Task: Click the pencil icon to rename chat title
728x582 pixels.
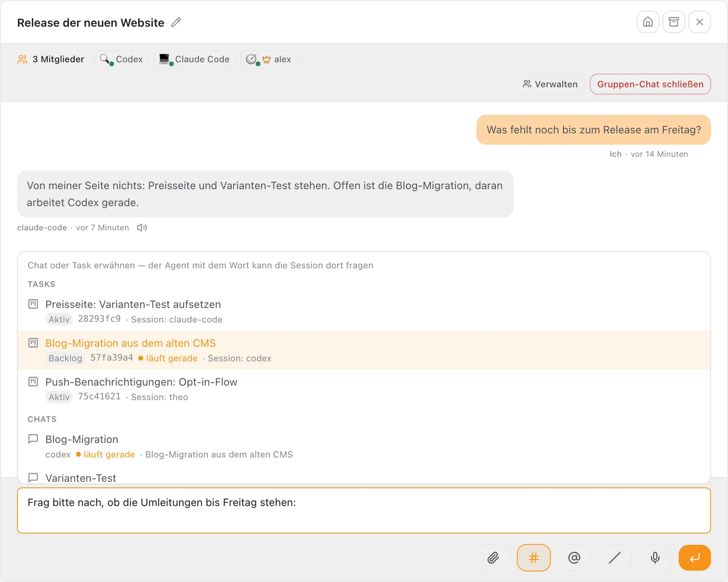Action: pos(176,22)
